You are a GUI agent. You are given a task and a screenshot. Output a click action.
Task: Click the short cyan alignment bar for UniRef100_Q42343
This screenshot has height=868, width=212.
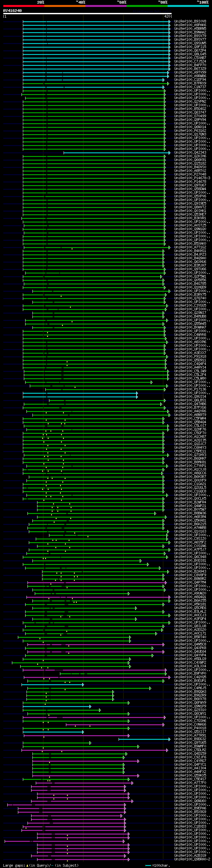pyautogui.click(x=117, y=153)
